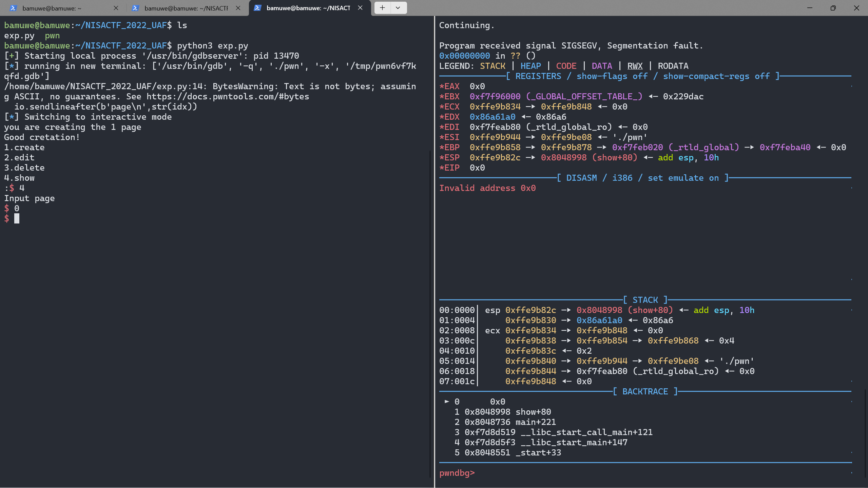This screenshot has height=488, width=868.
Task: Click '4.show' menu line
Action: pyautogui.click(x=19, y=178)
